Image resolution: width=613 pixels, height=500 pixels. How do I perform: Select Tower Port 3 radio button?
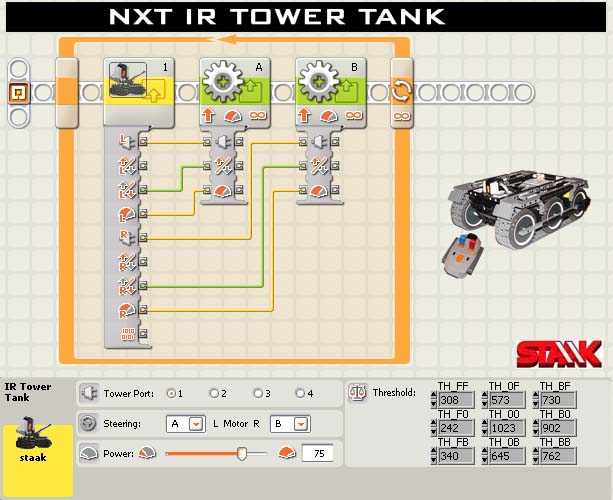(258, 393)
